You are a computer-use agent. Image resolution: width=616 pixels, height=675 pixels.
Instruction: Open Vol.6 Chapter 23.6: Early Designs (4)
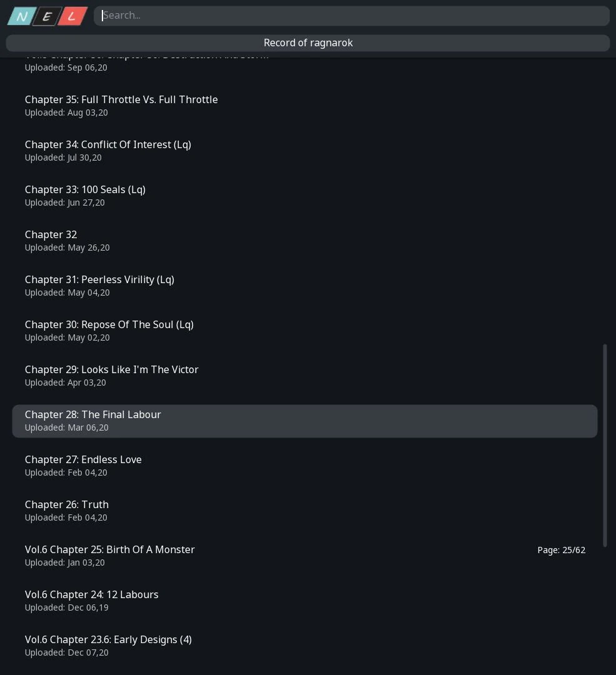tap(108, 640)
